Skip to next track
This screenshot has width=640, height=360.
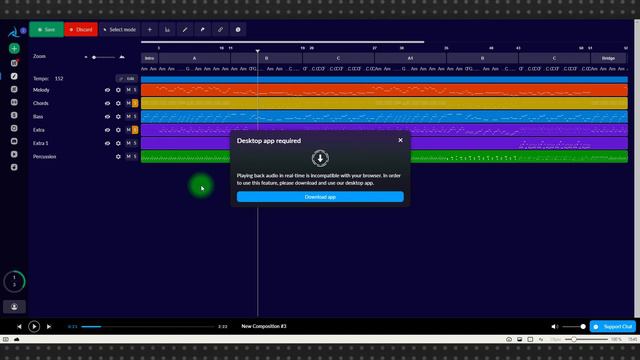pos(49,327)
